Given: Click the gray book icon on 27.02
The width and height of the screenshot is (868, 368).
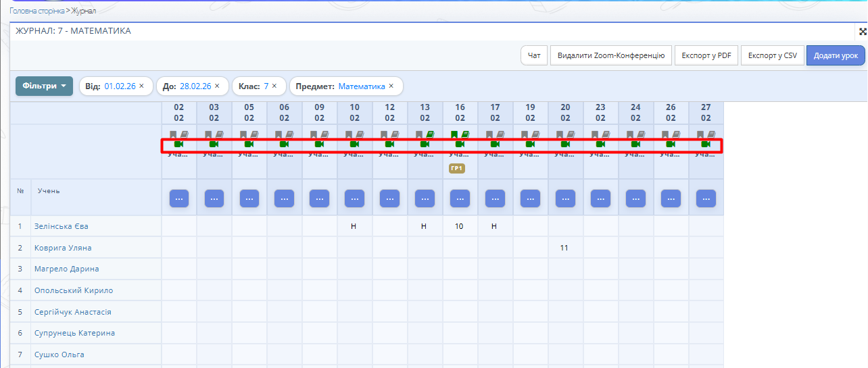Looking at the screenshot, I should (x=710, y=135).
